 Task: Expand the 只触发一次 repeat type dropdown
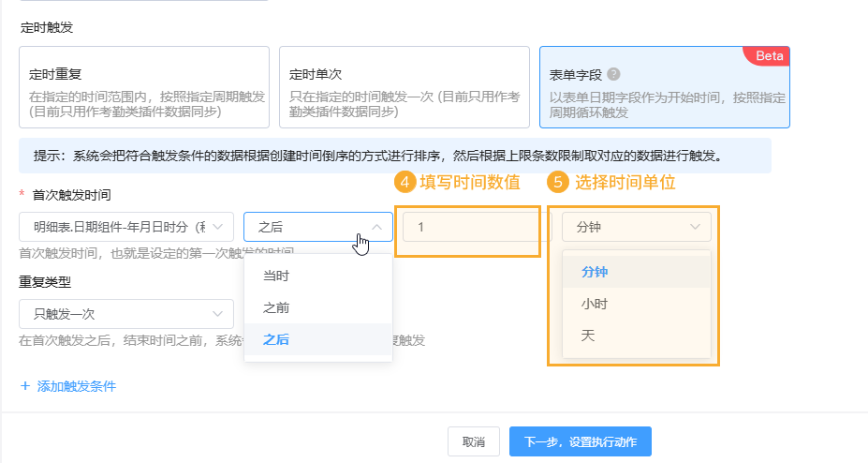(x=125, y=314)
